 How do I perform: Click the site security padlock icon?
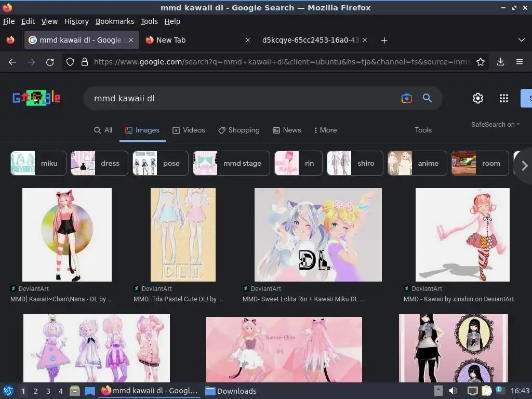(x=85, y=62)
